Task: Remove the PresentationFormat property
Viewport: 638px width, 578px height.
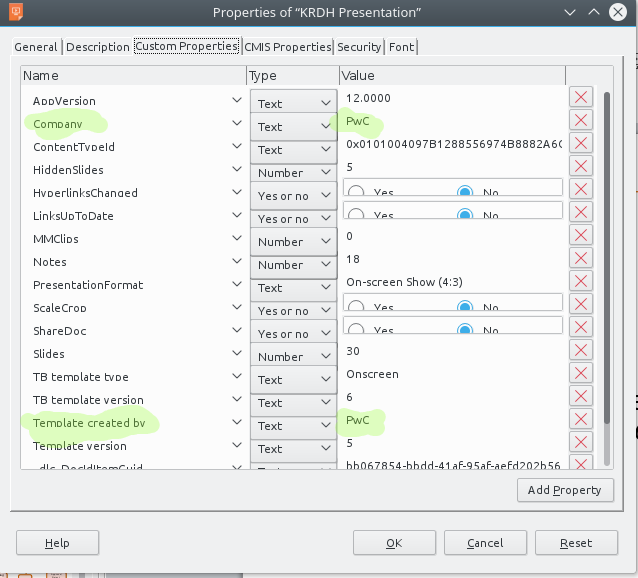Action: (x=581, y=281)
